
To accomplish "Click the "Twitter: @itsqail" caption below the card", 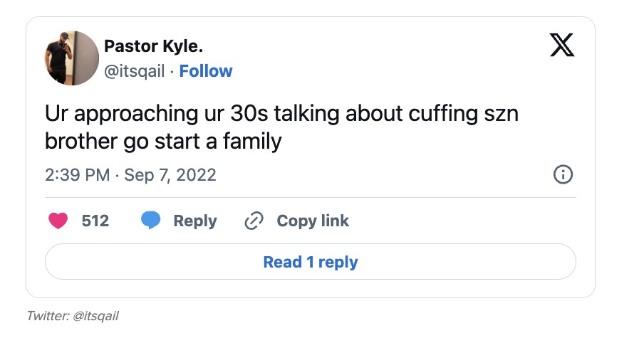I will [73, 315].
